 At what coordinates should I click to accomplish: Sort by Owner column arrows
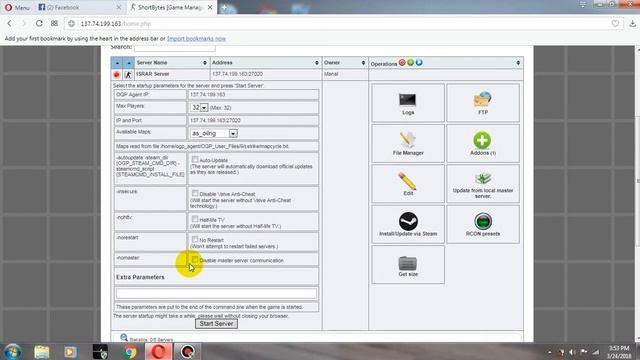click(363, 63)
